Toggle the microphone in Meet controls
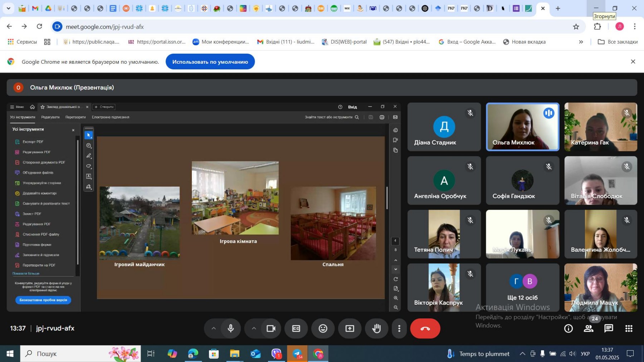Viewport: 644px width, 362px height. [231, 328]
